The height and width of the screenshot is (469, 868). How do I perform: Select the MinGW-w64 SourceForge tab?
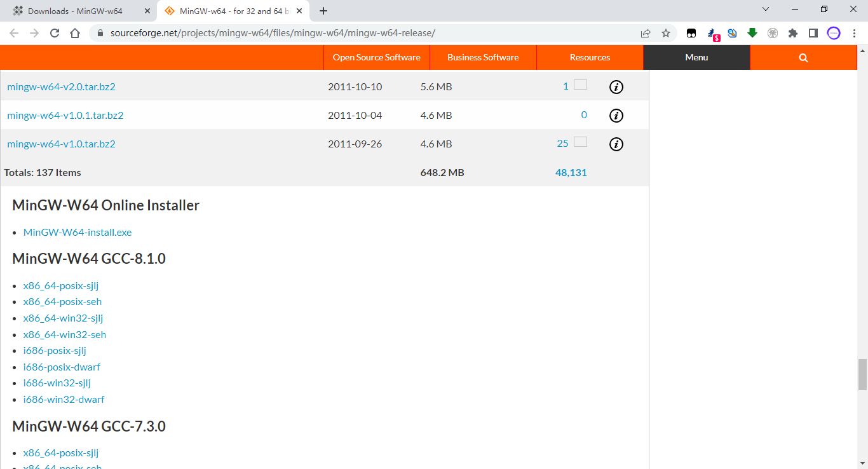pos(233,11)
